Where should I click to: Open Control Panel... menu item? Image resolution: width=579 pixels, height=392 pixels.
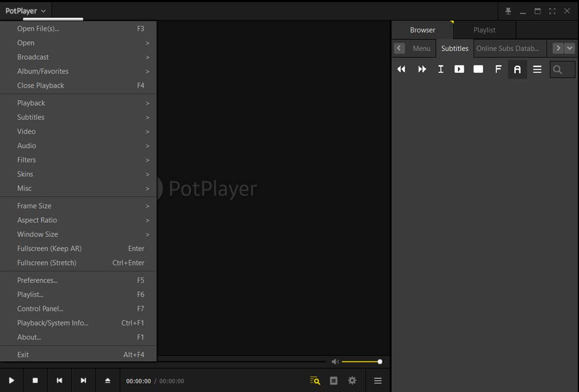pyautogui.click(x=78, y=309)
